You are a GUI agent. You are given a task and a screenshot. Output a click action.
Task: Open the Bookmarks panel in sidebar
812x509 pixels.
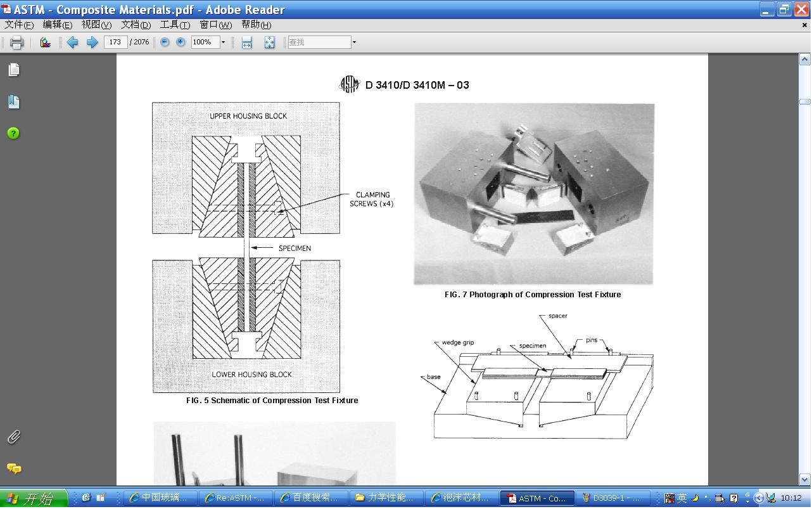[13, 101]
